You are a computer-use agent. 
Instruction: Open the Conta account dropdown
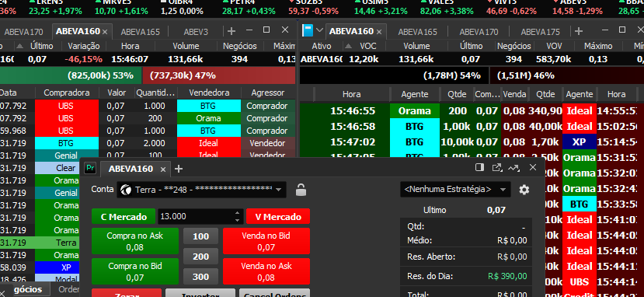click(x=201, y=190)
